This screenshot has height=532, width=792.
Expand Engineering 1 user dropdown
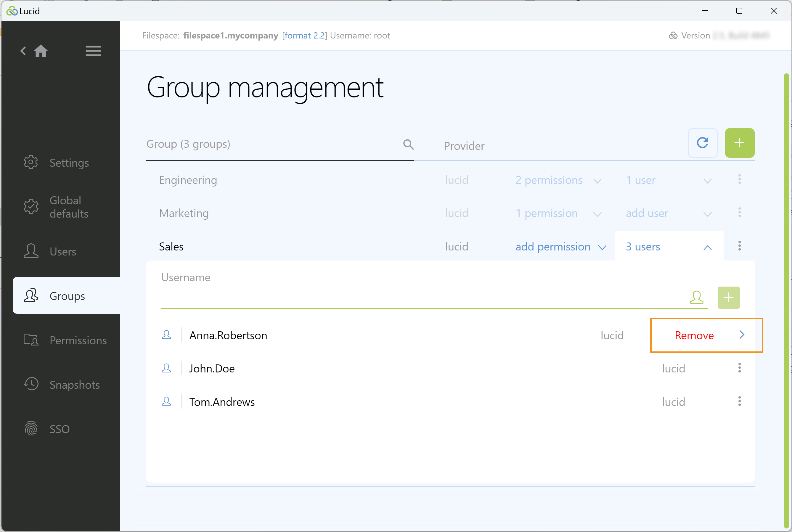coord(669,180)
